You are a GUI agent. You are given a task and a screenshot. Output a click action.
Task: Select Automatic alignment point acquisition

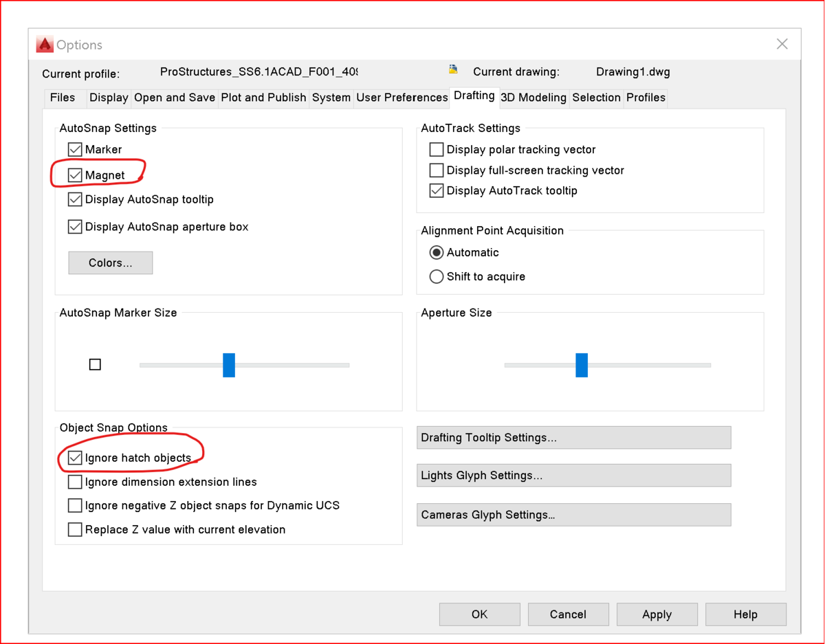click(x=437, y=252)
